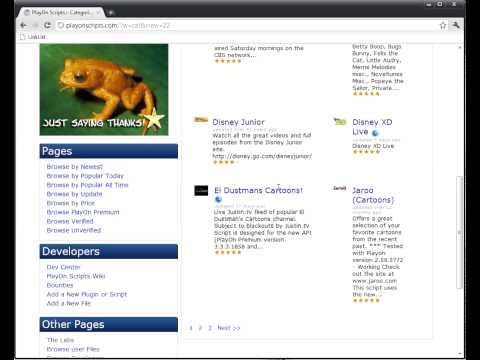Open the Bounties link
Image resolution: width=480 pixels, height=360 pixels.
coord(60,285)
